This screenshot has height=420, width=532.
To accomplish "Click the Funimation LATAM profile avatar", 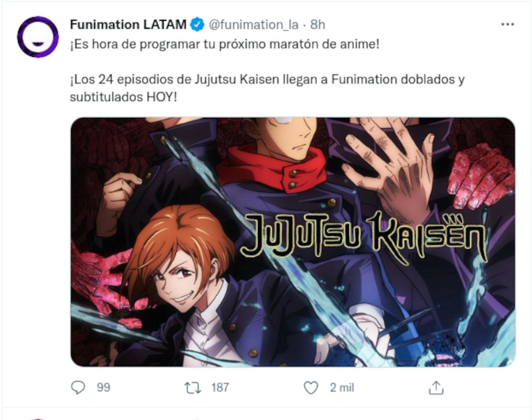I will (x=38, y=37).
